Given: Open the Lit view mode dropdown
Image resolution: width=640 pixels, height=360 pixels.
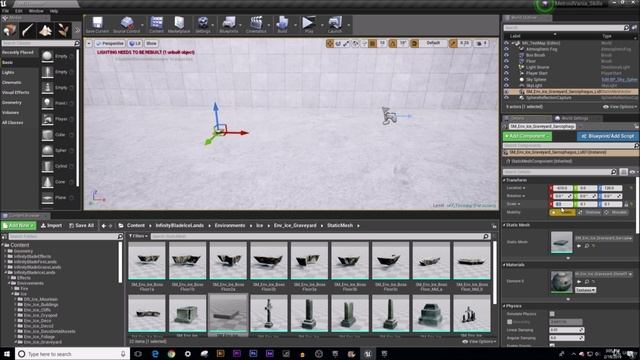Looking at the screenshot, I should point(135,43).
